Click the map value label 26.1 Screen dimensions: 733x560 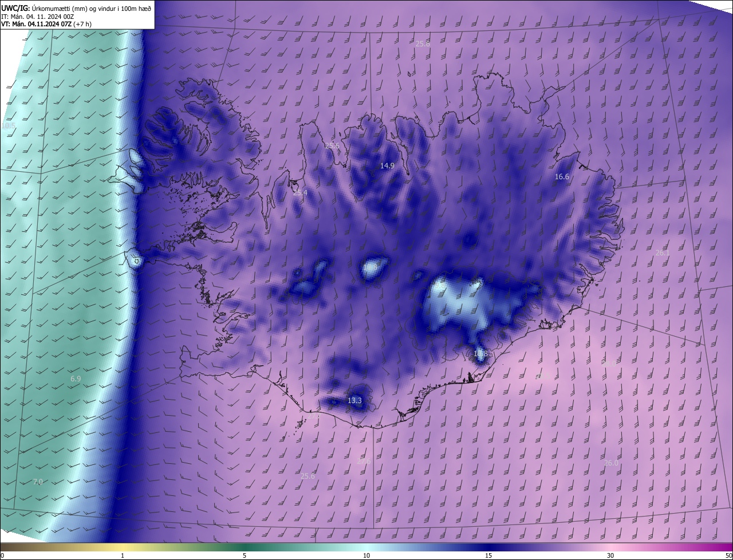point(662,253)
